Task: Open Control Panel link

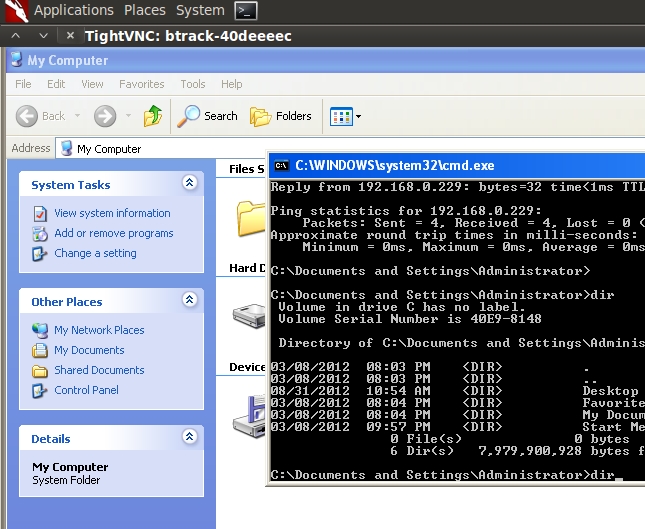Action: click(86, 390)
